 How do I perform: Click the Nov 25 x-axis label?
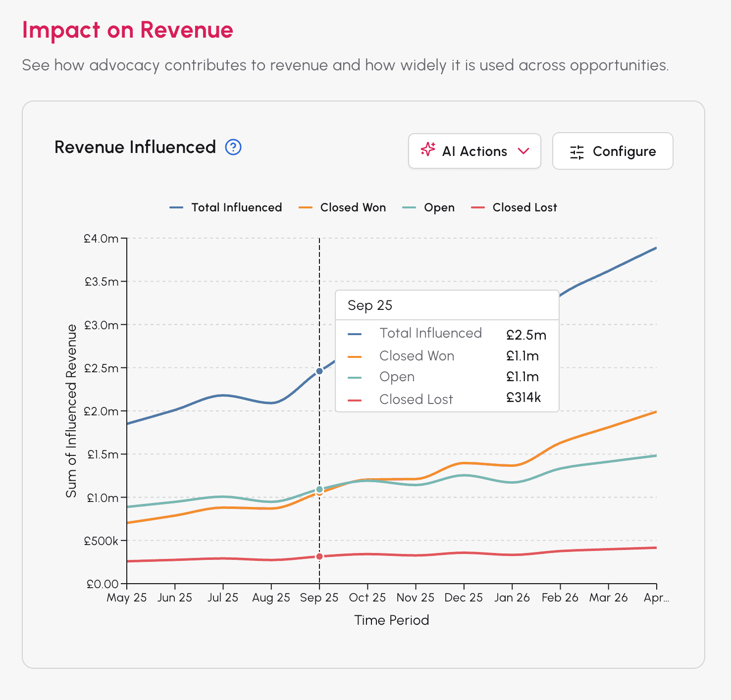point(416,598)
